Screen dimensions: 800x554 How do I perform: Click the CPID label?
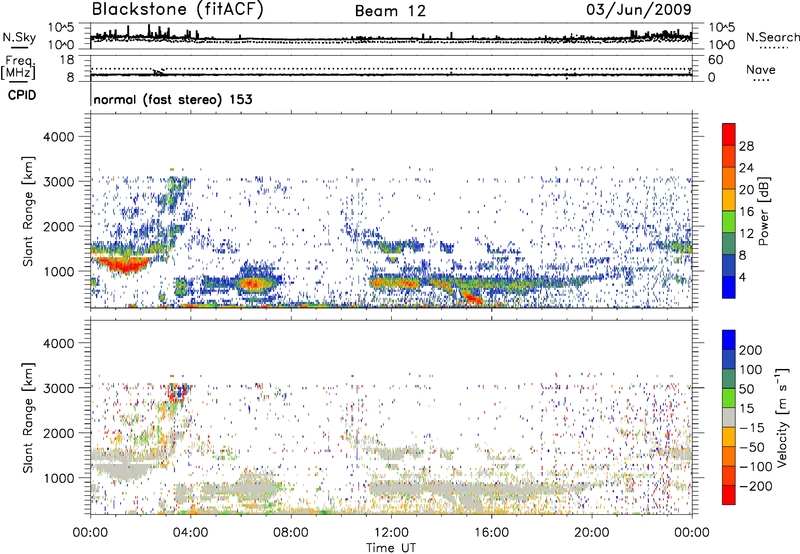(x=21, y=95)
